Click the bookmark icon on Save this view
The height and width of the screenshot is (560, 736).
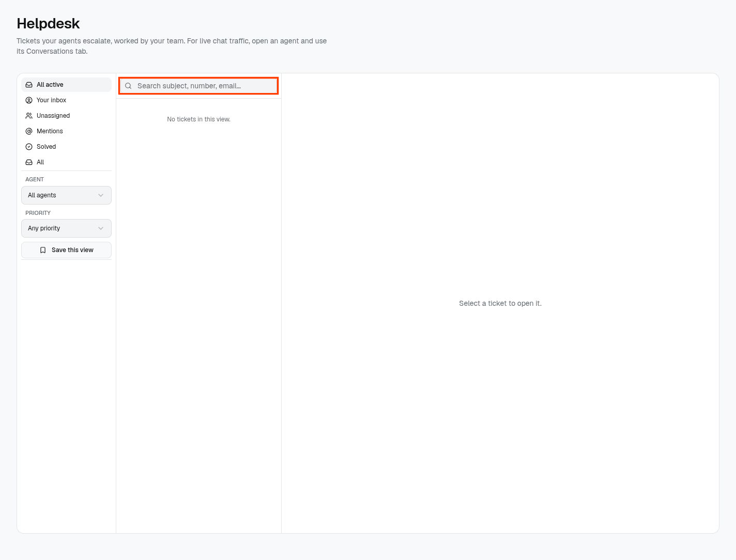(x=43, y=250)
